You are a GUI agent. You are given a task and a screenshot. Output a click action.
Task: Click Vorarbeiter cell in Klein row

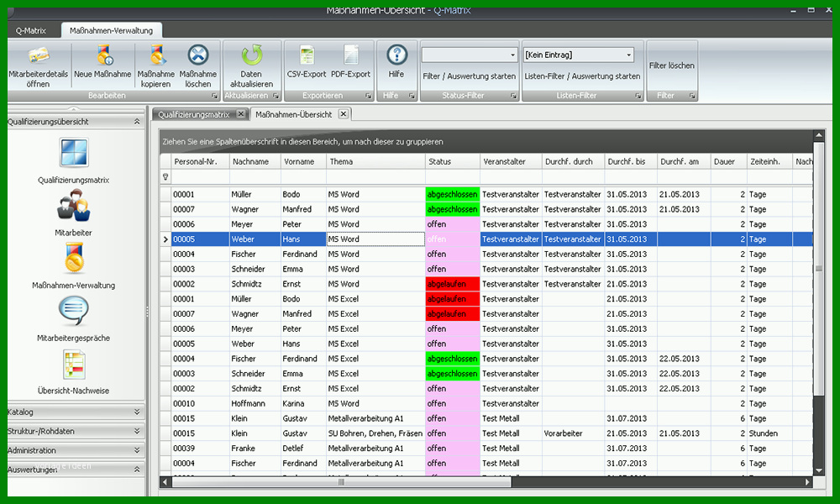pos(573,433)
